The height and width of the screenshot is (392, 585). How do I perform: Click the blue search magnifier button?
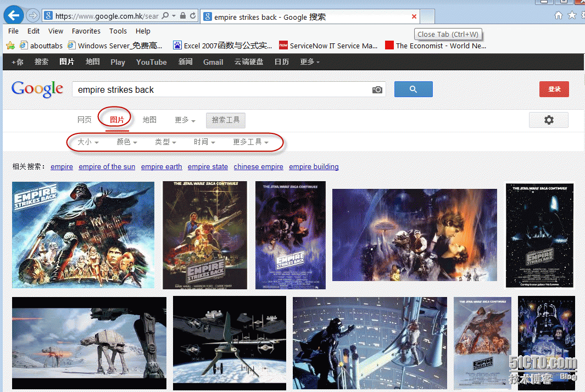point(414,89)
